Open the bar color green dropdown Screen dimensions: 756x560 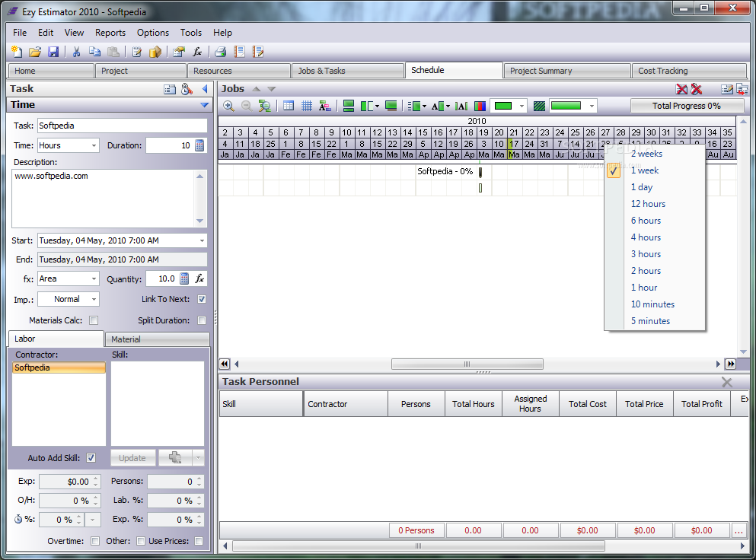point(522,106)
